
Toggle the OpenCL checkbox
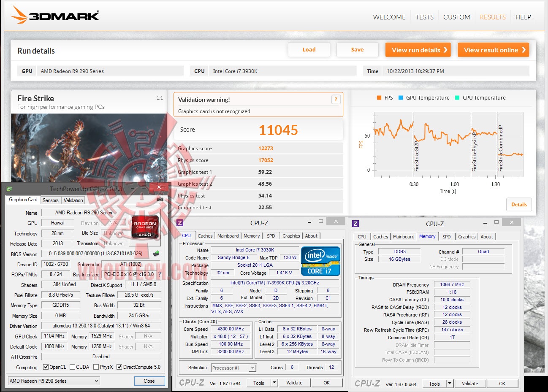(x=46, y=367)
